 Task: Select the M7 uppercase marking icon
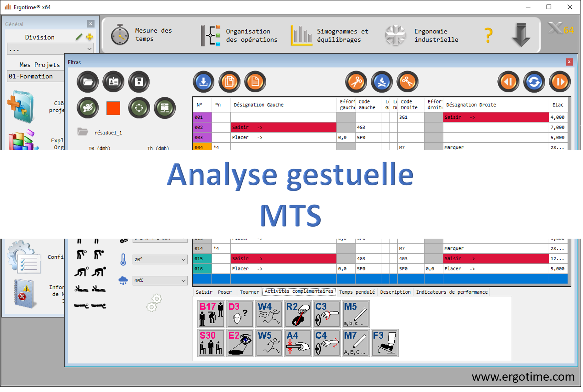click(356, 343)
